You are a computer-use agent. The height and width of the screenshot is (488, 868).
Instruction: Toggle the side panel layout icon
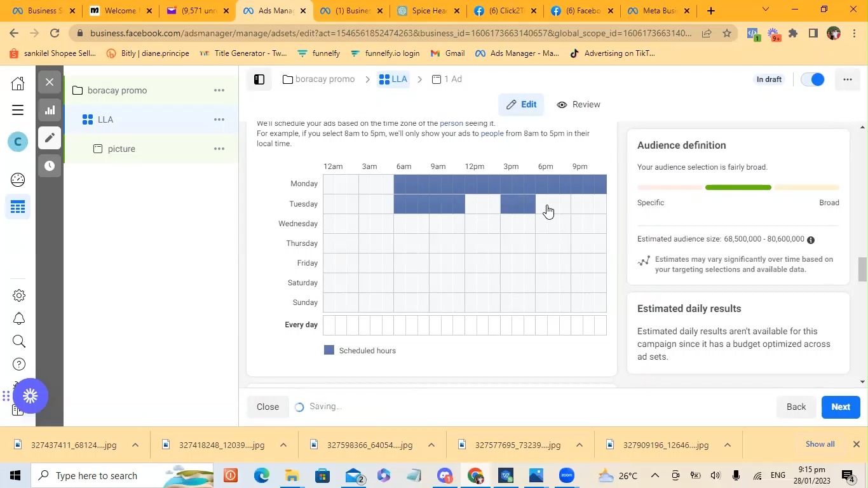(259, 79)
